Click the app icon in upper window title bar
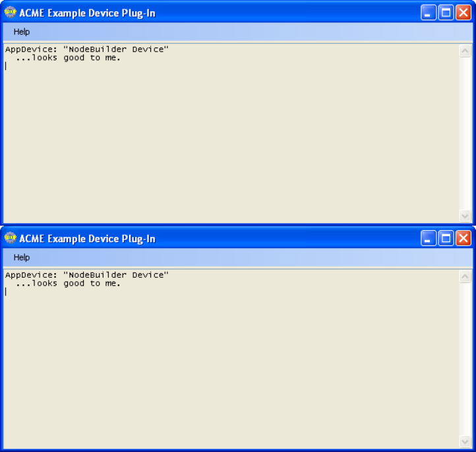 pos(11,12)
